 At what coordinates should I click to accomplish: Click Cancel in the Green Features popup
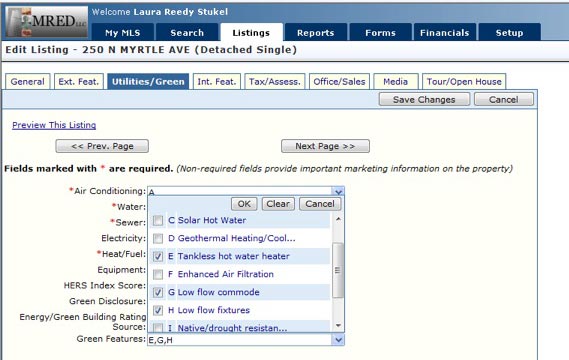tap(320, 204)
